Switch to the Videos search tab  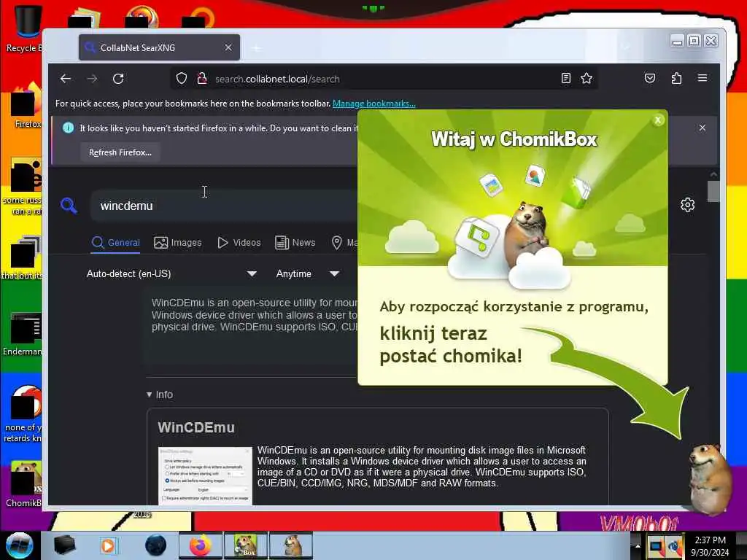coord(239,242)
